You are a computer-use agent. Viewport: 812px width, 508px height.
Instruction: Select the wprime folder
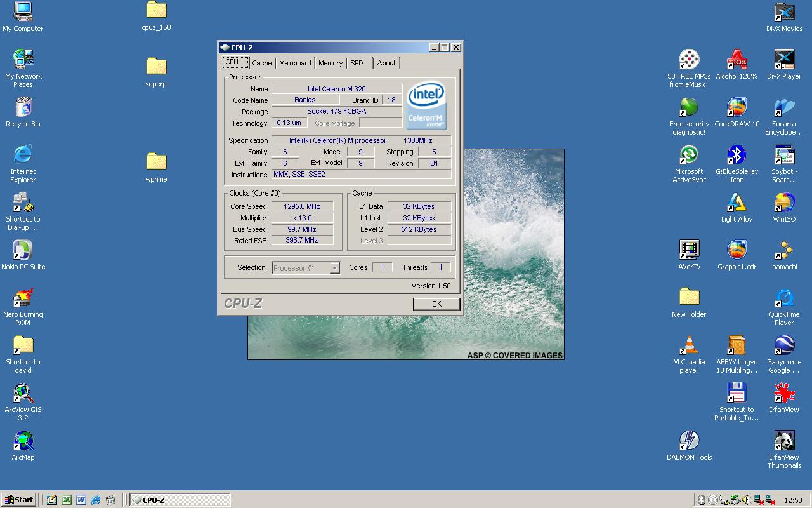156,167
